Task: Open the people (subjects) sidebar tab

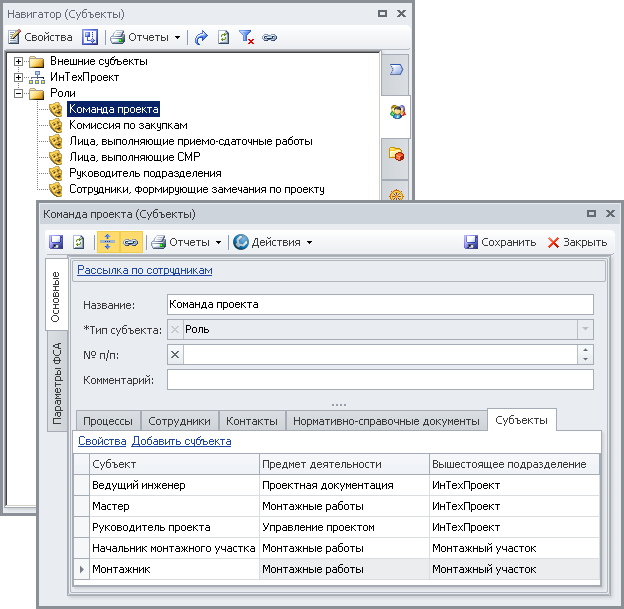Action: (x=397, y=112)
